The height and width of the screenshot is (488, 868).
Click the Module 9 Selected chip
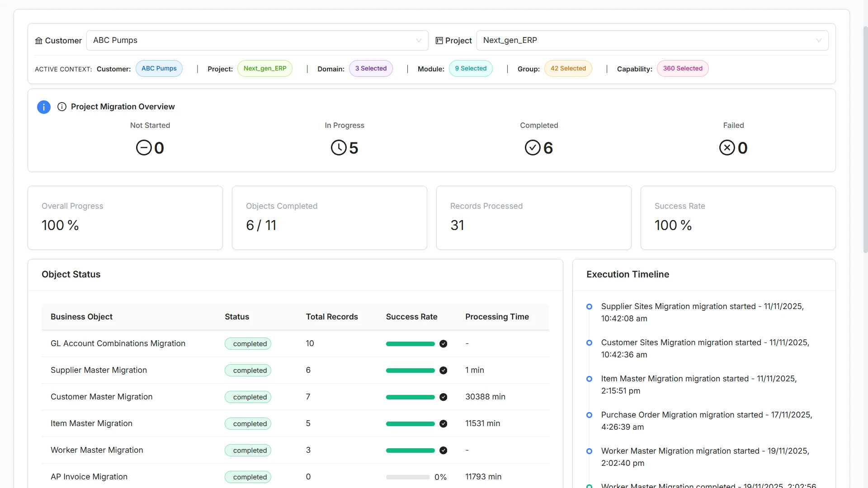tap(471, 69)
